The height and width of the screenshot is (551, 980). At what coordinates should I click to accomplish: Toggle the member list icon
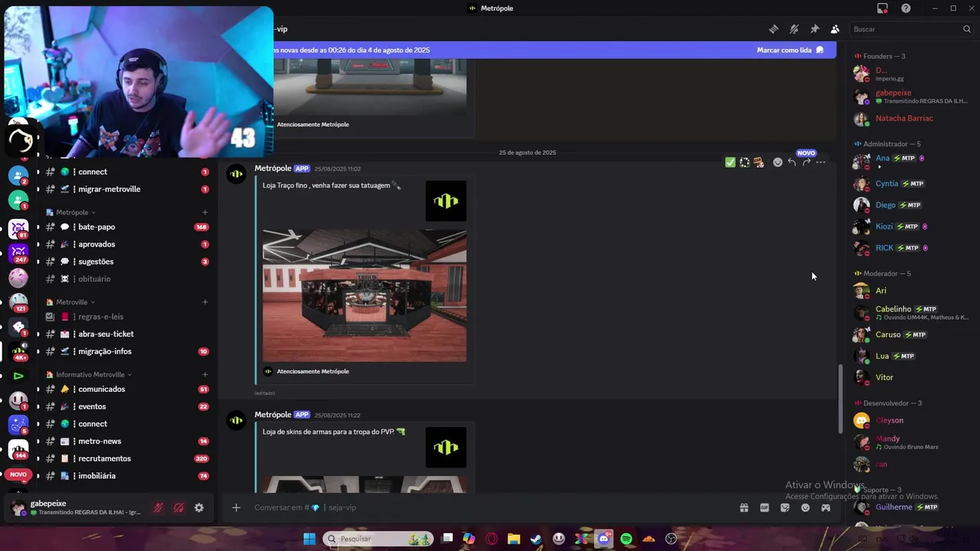pyautogui.click(x=835, y=29)
